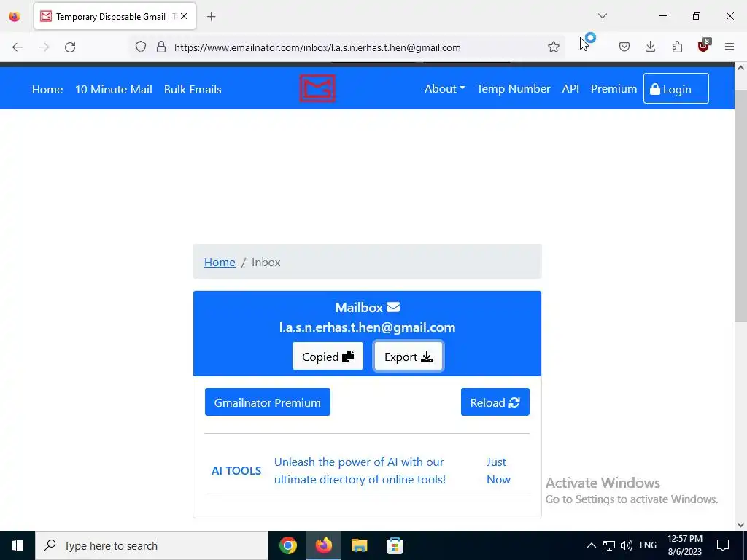Open the uBlock Origin extension icon

[704, 46]
